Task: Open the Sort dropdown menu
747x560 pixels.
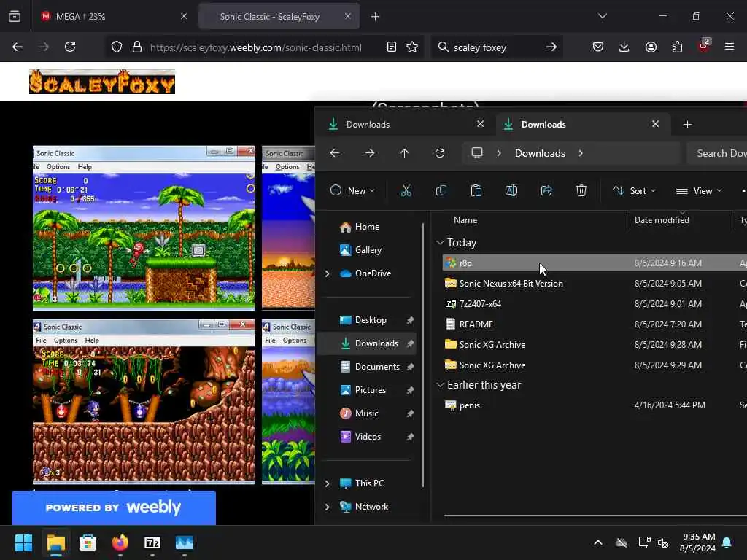Action: tap(634, 190)
